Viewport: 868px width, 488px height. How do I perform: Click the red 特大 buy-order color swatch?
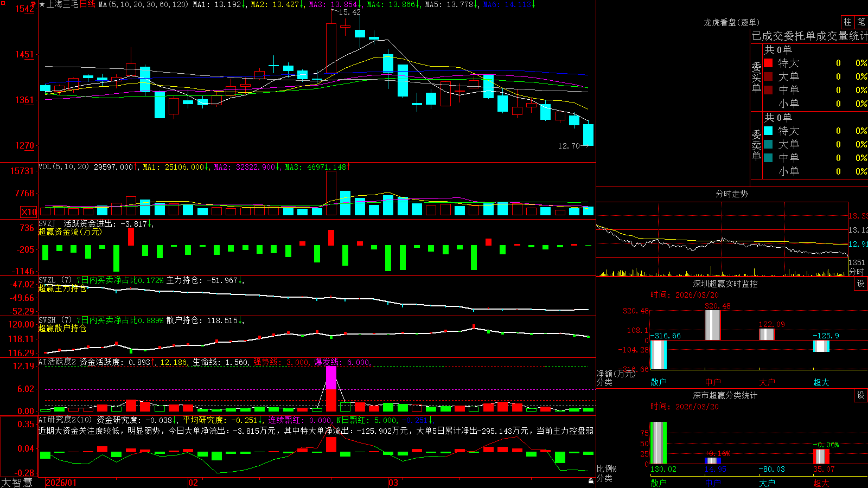(768, 63)
